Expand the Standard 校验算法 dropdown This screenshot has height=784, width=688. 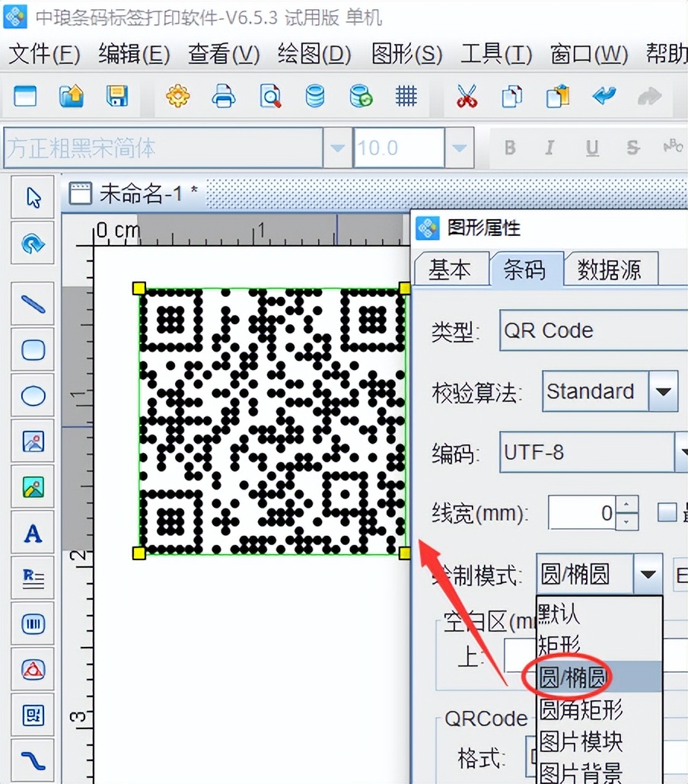pos(663,391)
